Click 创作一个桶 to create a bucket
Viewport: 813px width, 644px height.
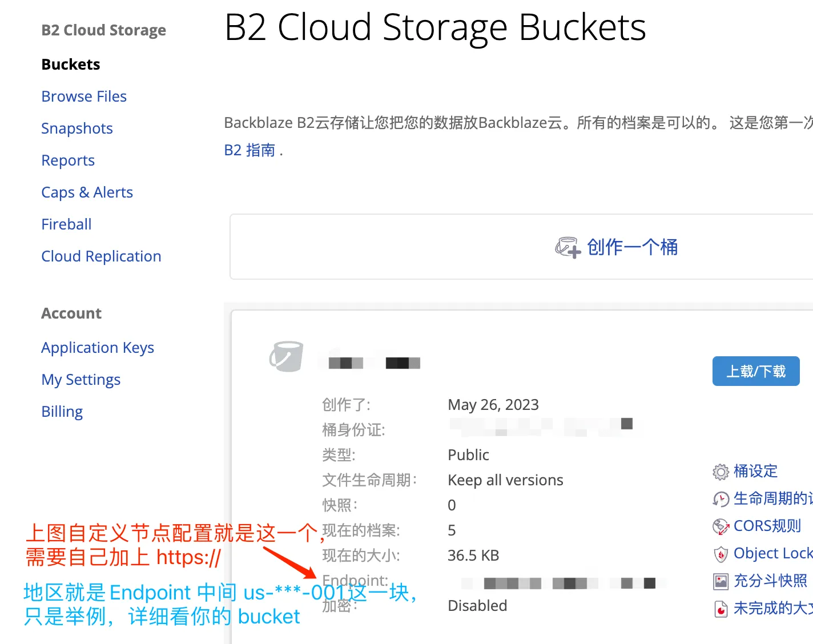coord(632,247)
